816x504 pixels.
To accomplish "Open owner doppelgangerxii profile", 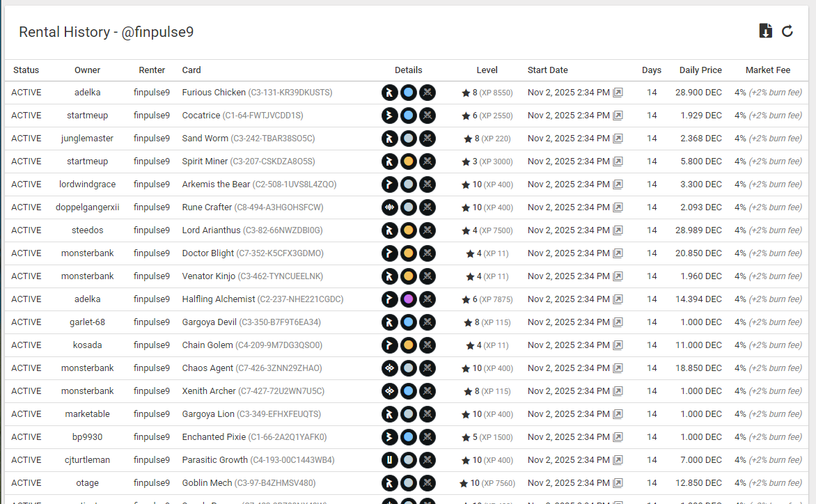I will click(x=88, y=207).
